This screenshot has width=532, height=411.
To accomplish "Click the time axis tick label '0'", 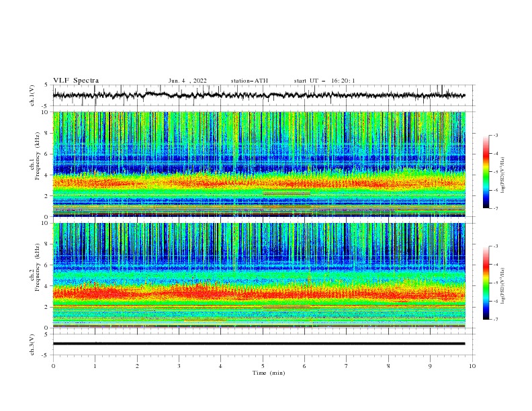I will pyautogui.click(x=53, y=366).
